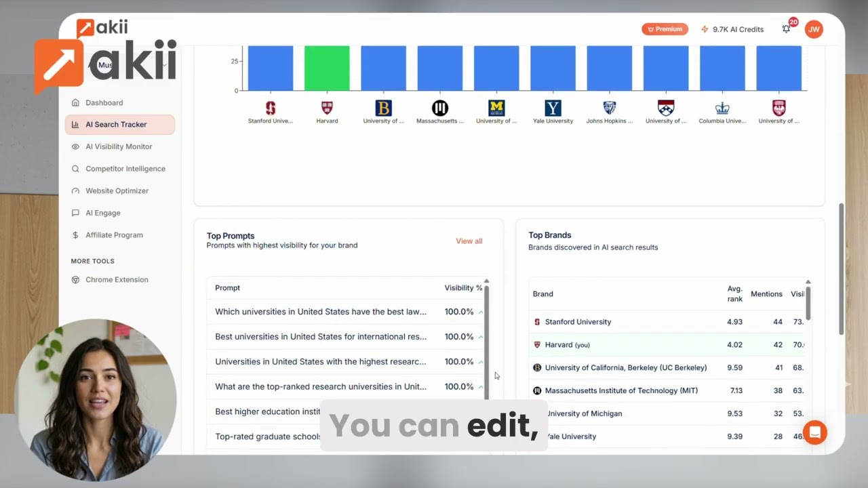868x488 pixels.
Task: Click the Affiliate Program dollar icon
Action: tap(75, 235)
